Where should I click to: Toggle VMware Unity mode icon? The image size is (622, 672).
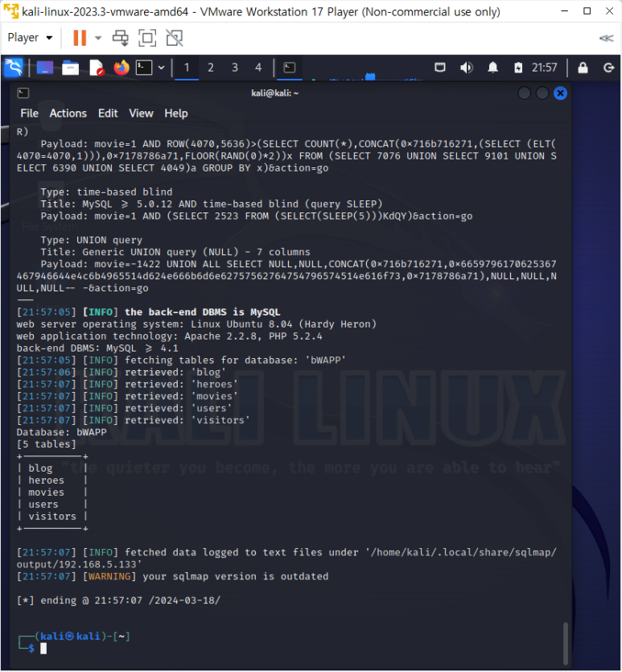(175, 38)
